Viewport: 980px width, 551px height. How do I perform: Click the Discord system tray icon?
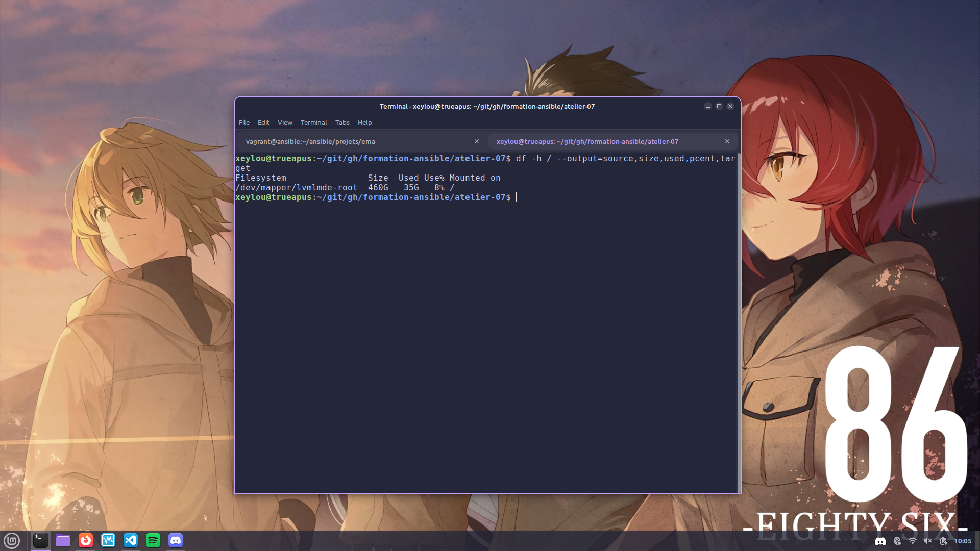pyautogui.click(x=880, y=541)
